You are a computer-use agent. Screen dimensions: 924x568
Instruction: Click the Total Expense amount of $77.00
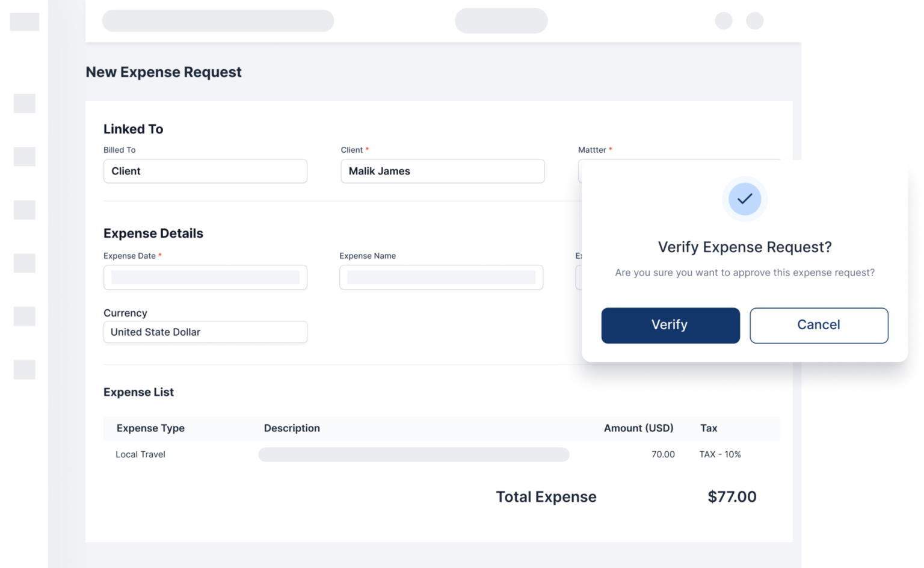732,496
